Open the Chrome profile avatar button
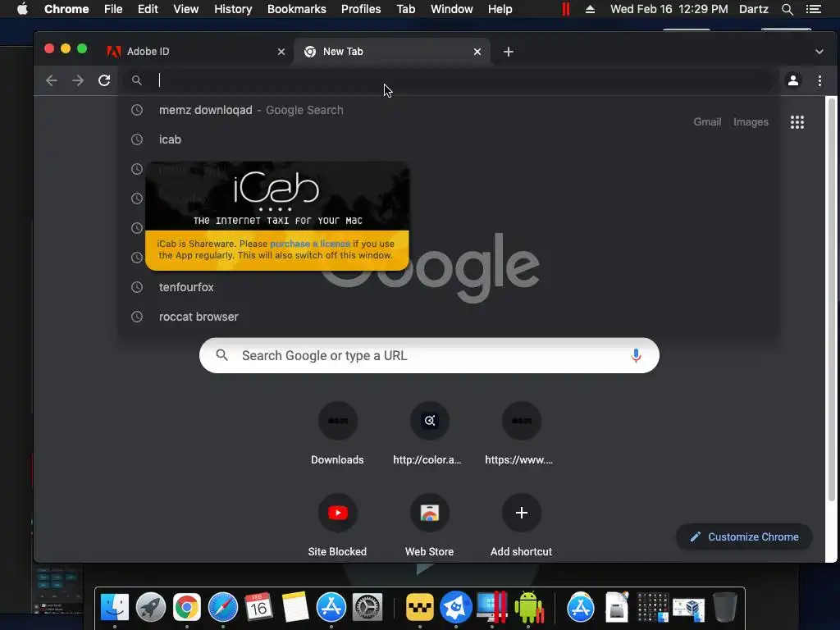The height and width of the screenshot is (630, 840). point(793,80)
